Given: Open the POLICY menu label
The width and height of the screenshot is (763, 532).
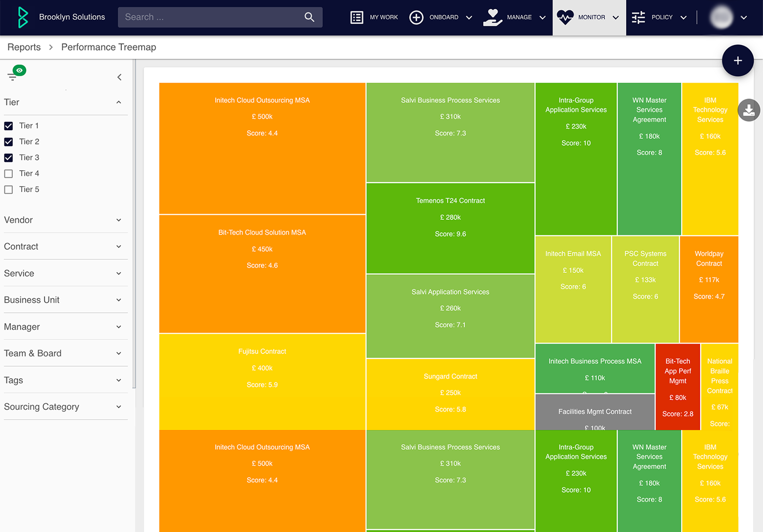Looking at the screenshot, I should pos(662,17).
